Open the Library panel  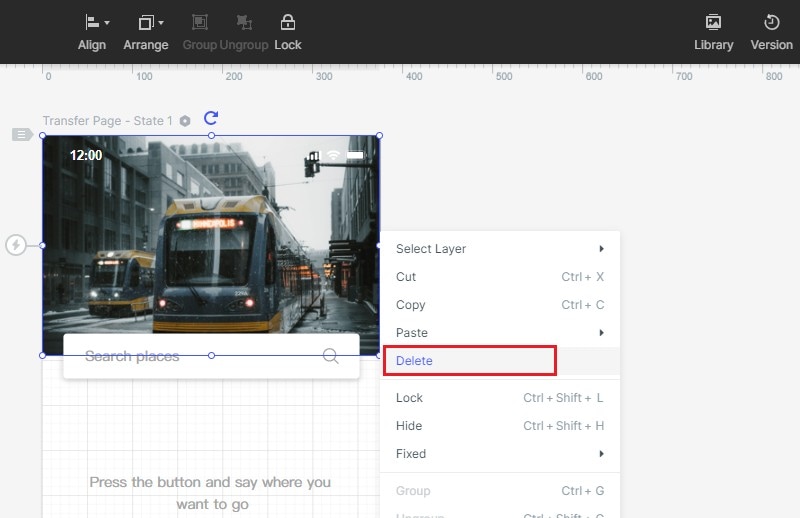click(713, 32)
